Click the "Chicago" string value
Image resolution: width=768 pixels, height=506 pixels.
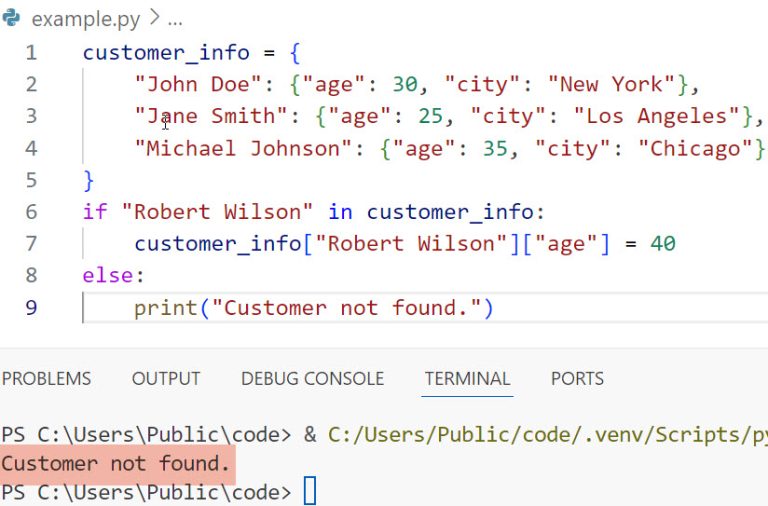coord(696,148)
